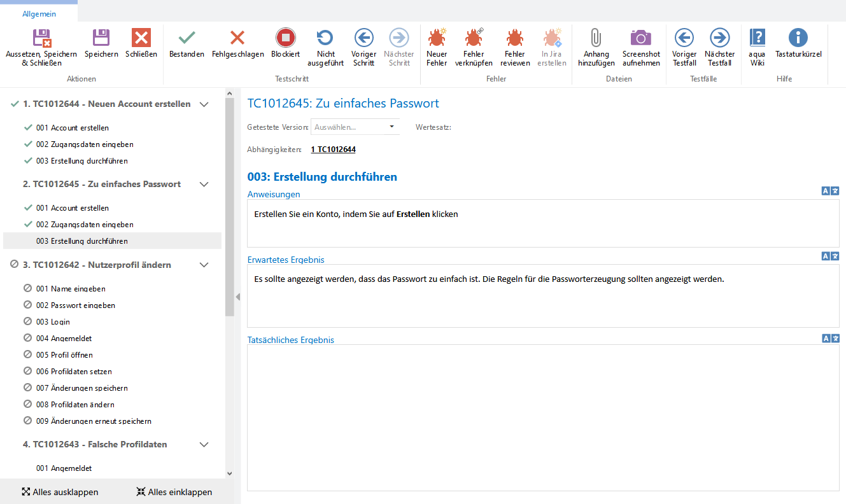Mark step as Fehlgeschlagen
Viewport: 846px width, 504px height.
pyautogui.click(x=237, y=45)
